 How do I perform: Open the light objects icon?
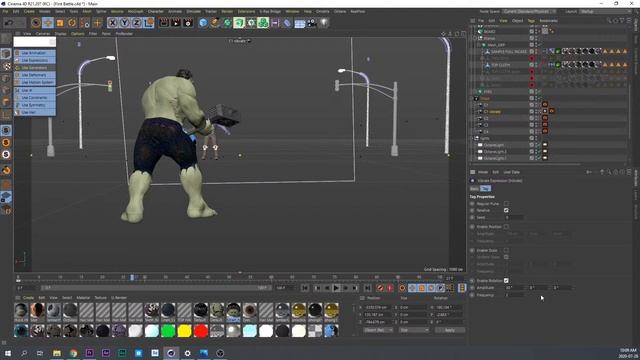324,23
